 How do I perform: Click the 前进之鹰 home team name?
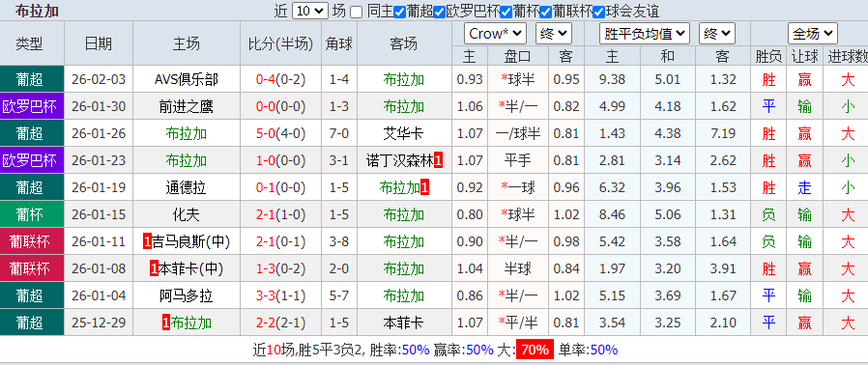(187, 107)
